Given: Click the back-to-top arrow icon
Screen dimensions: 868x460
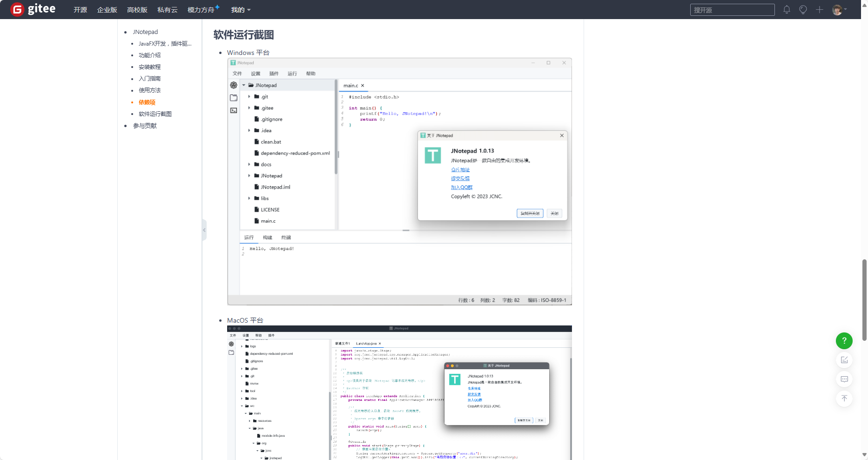Looking at the screenshot, I should pyautogui.click(x=844, y=399).
